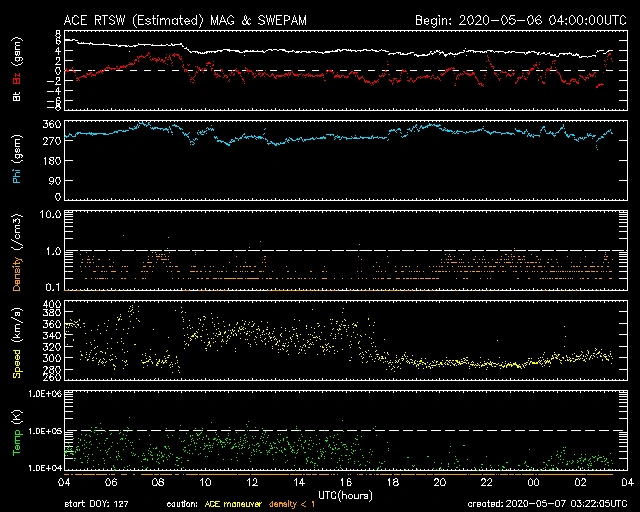Screen dimensions: 640x512
Task: Click the white Bt axis label
Action: pyautogui.click(x=17, y=97)
